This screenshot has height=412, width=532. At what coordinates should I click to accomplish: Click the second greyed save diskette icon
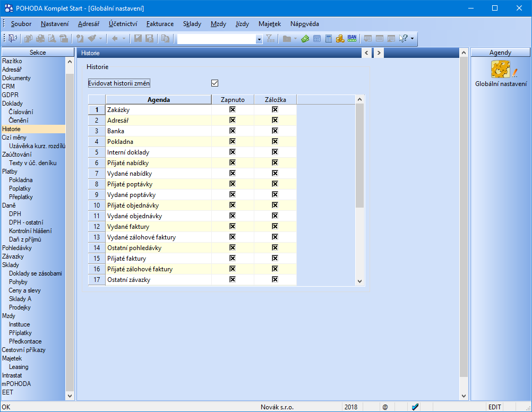[149, 38]
